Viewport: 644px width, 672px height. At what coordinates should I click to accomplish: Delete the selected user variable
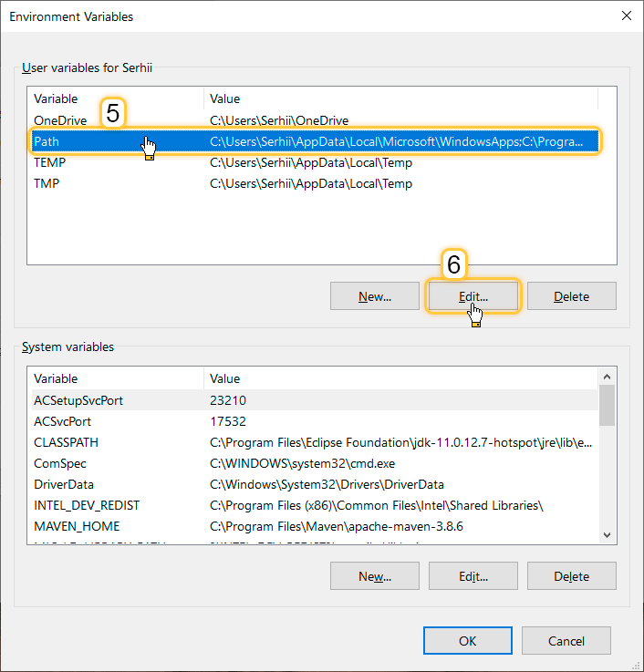point(571,296)
